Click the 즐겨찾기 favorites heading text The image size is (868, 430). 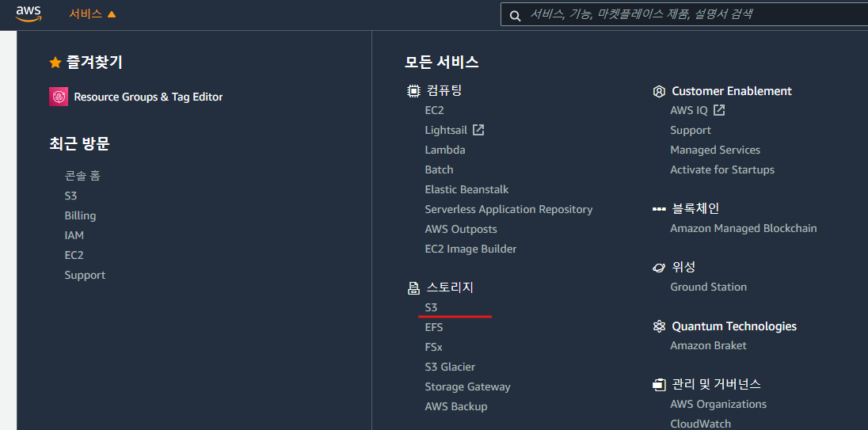(95, 63)
